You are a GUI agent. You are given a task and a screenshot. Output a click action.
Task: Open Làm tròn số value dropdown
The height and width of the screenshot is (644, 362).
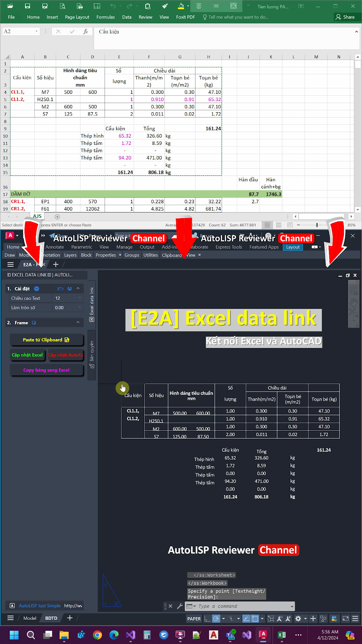coord(79,308)
